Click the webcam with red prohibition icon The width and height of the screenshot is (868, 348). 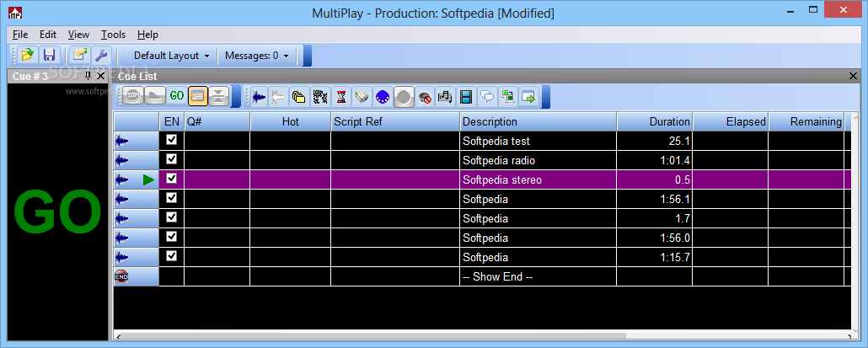tap(425, 97)
